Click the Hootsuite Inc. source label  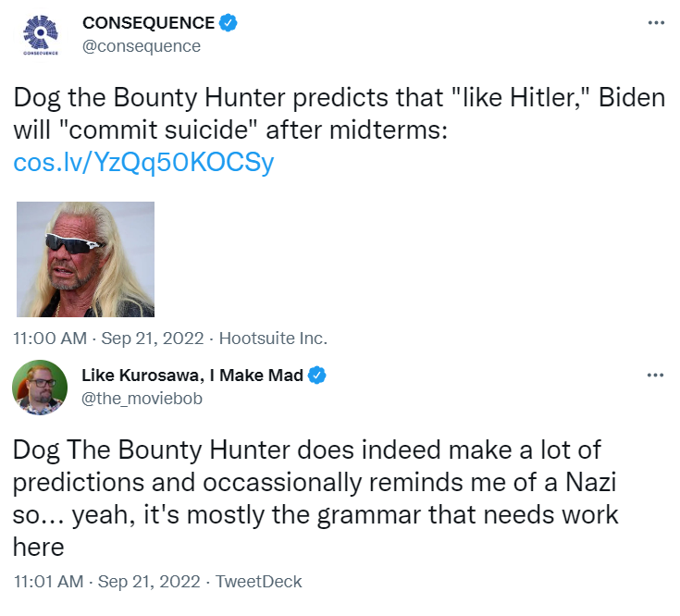(273, 338)
